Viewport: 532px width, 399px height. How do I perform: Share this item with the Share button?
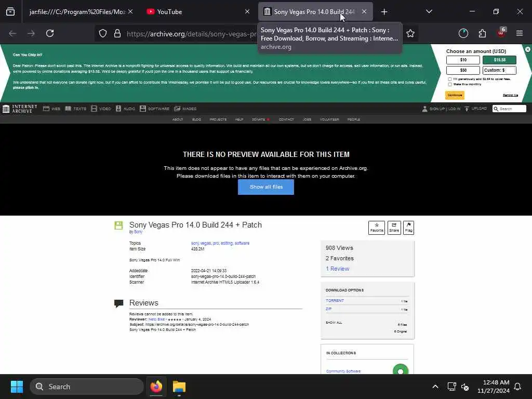(x=394, y=228)
